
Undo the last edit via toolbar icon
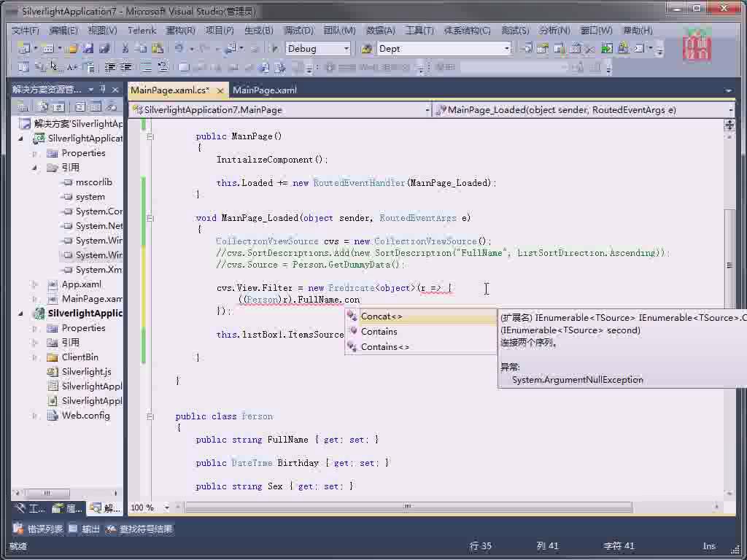[179, 48]
